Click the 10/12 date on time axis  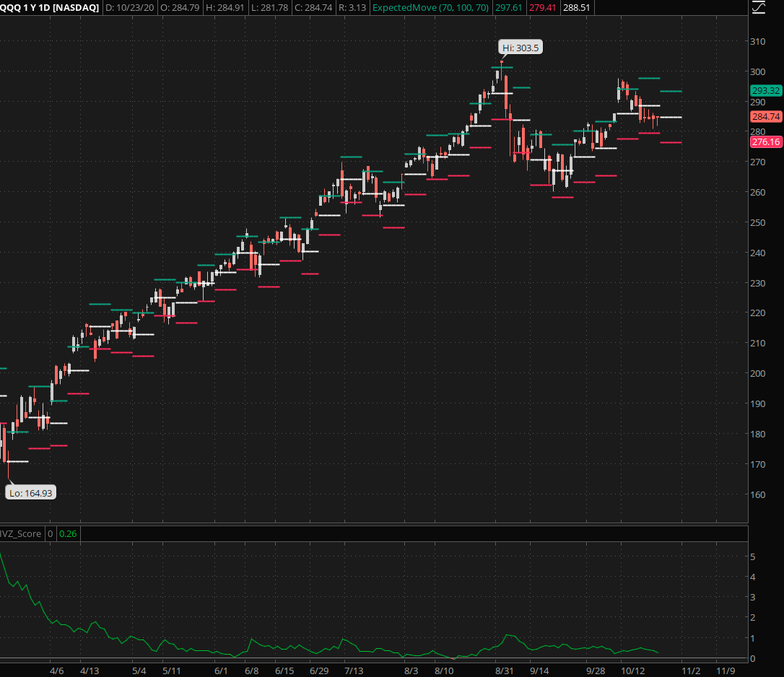[632, 671]
